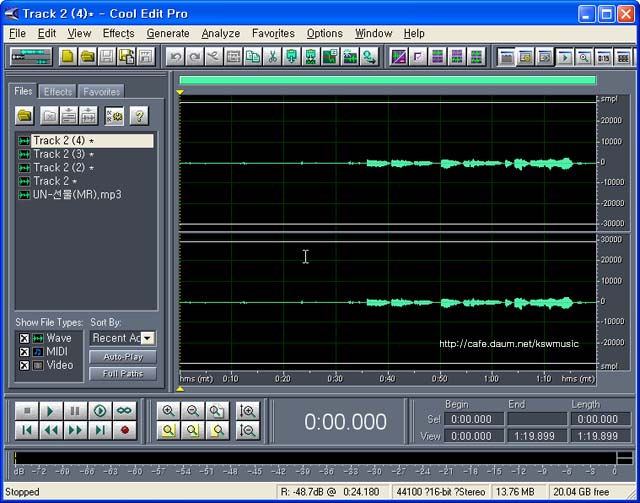Zoom out full with the magnifier-page icon

(x=217, y=411)
